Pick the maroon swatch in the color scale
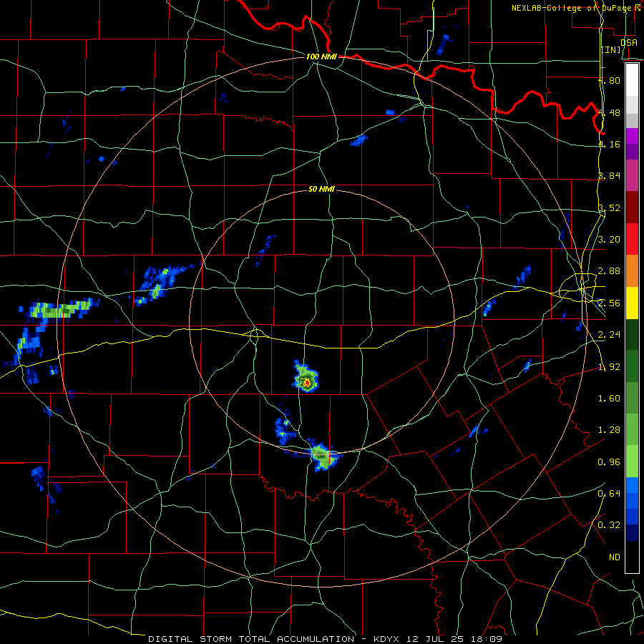 pyautogui.click(x=632, y=208)
